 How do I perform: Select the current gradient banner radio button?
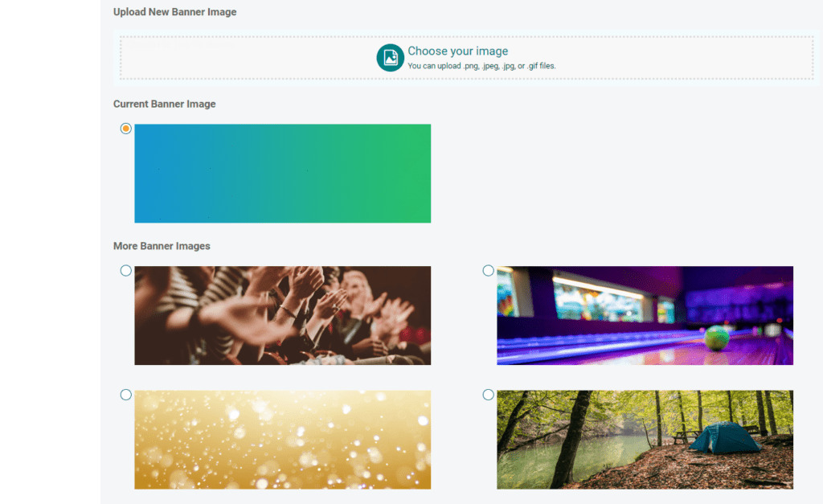[126, 129]
